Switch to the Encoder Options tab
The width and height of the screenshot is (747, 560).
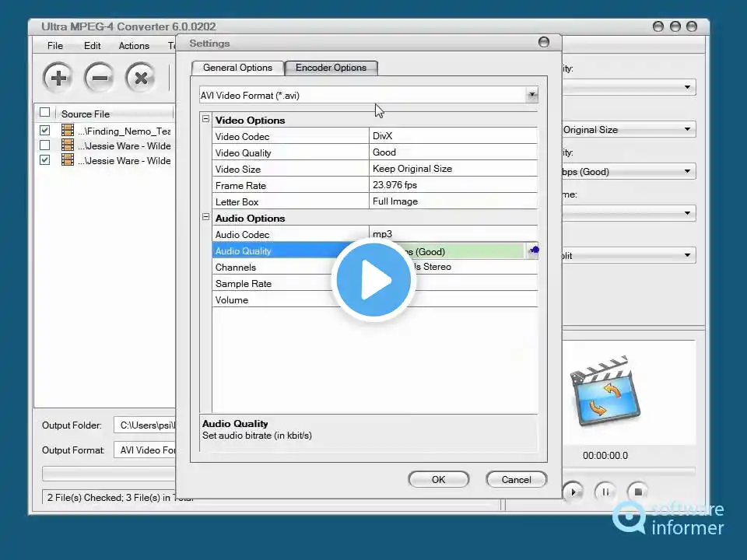pos(331,68)
